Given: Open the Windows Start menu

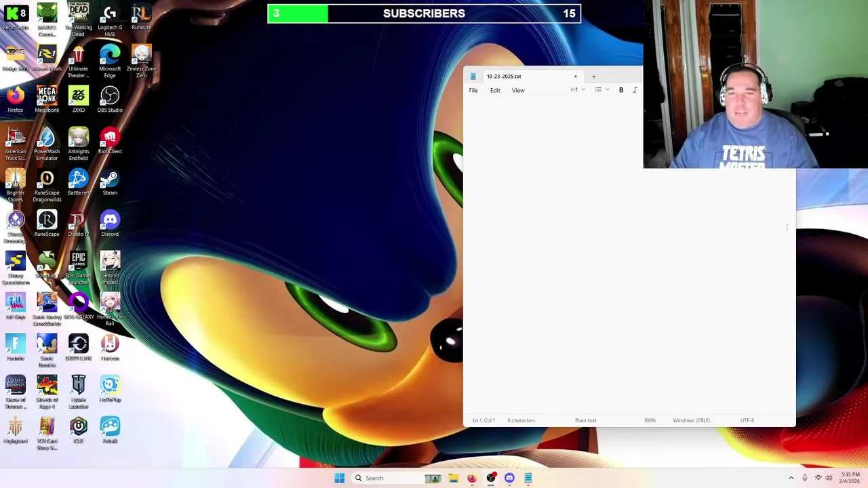Looking at the screenshot, I should click(x=340, y=478).
